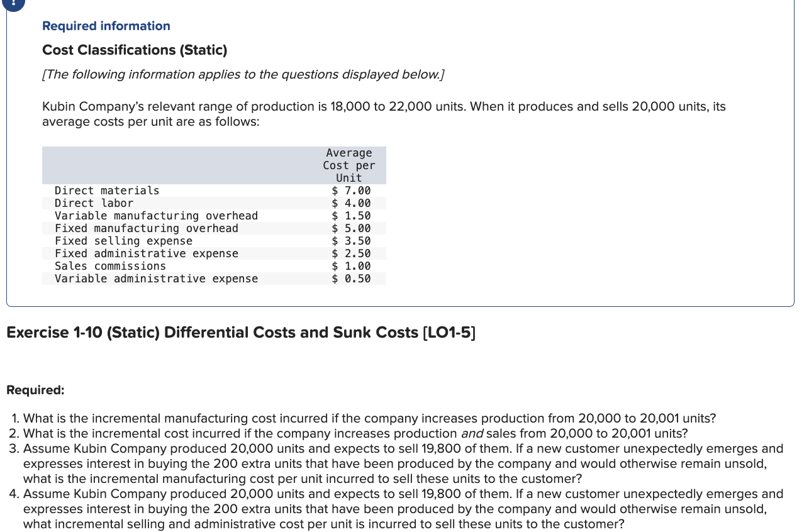Click question 1 about incremental manufacturing cost
This screenshot has height=532, width=809.
364,418
